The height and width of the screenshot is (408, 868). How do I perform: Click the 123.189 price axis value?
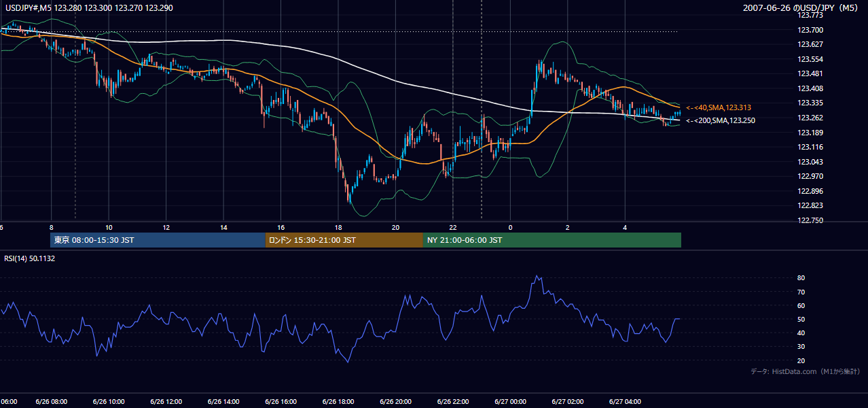point(810,133)
